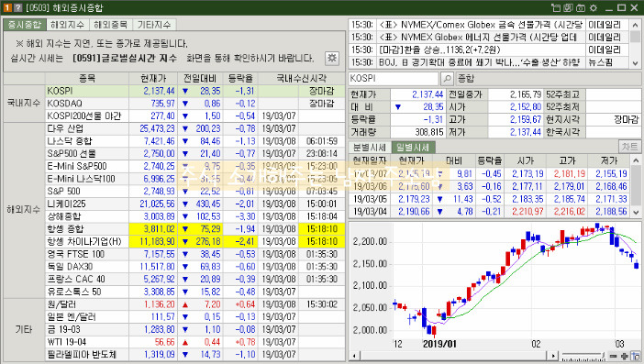
Task: Select the 증시종합 tab
Action: [25, 25]
